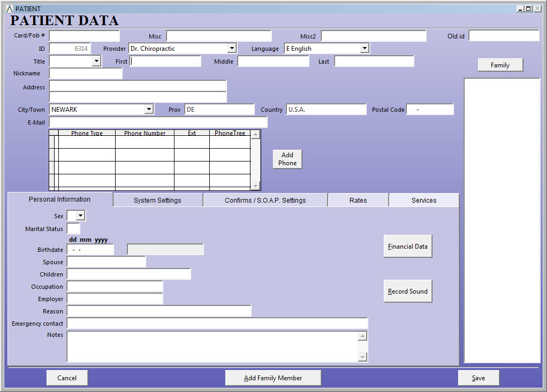The height and width of the screenshot is (392, 547).
Task: Click the Card/Fob # input field
Action: coord(85,36)
